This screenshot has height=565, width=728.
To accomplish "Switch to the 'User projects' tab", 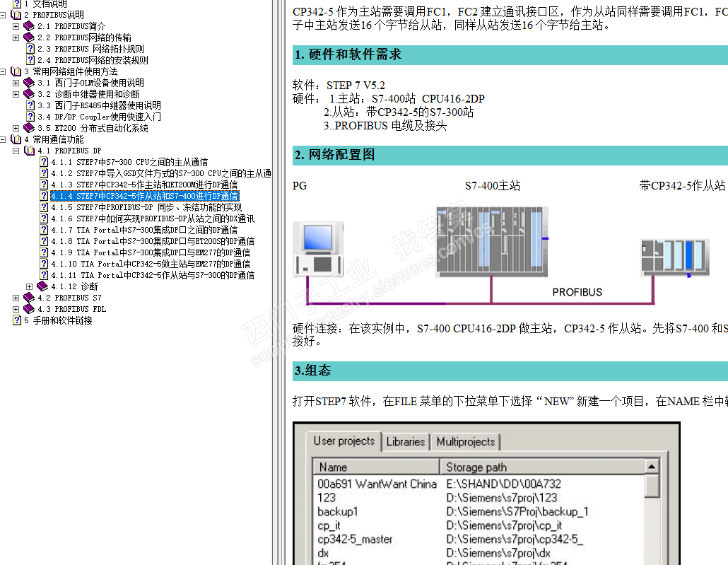I will point(344,441).
